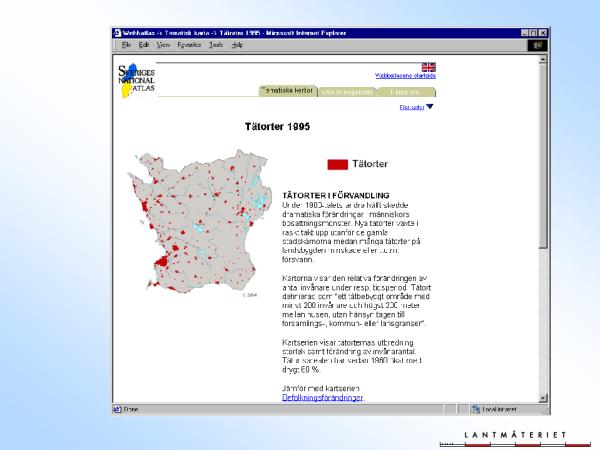This screenshot has height=450, width=600.
Task: Follow the 'Befolkningsförändringar' link
Action: tap(322, 397)
